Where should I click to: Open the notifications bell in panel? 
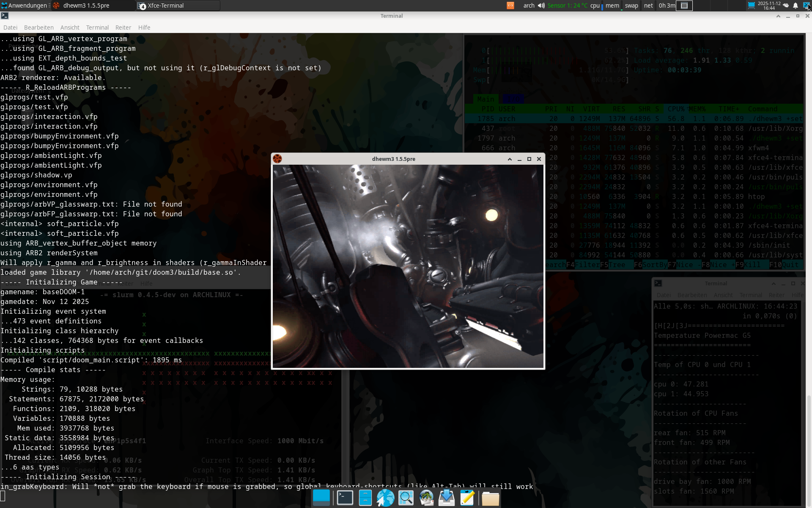coord(795,6)
